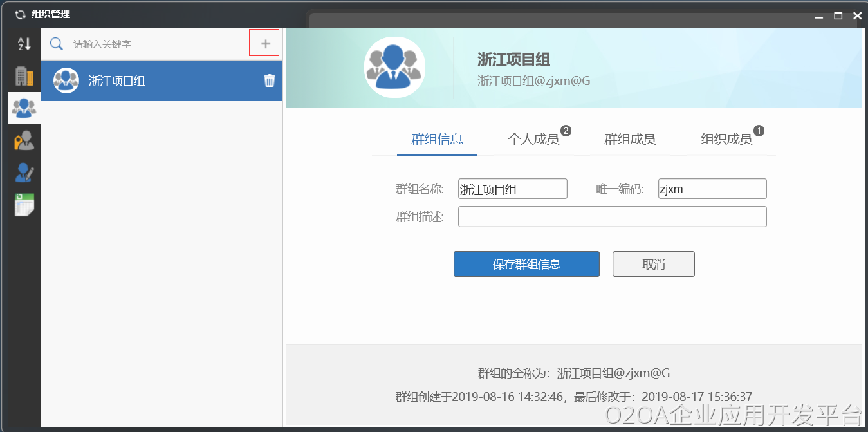Open role management key-person icon
Screen dimensions: 868x432
tap(24, 140)
